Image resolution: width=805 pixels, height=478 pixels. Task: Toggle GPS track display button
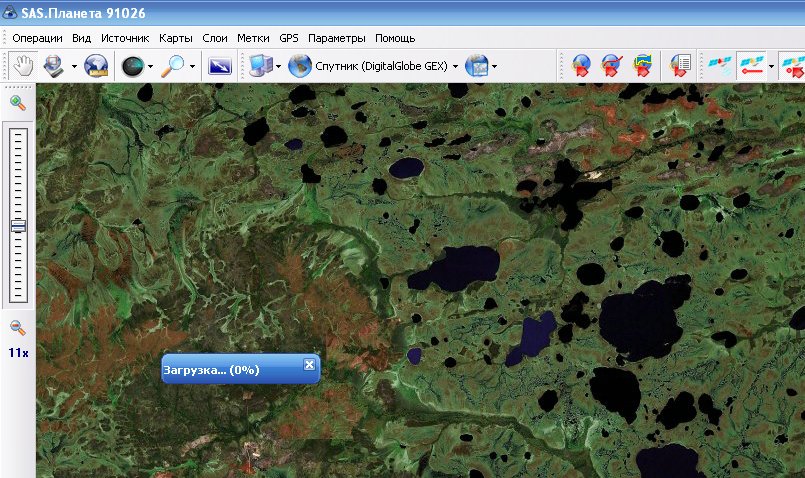pyautogui.click(x=750, y=66)
